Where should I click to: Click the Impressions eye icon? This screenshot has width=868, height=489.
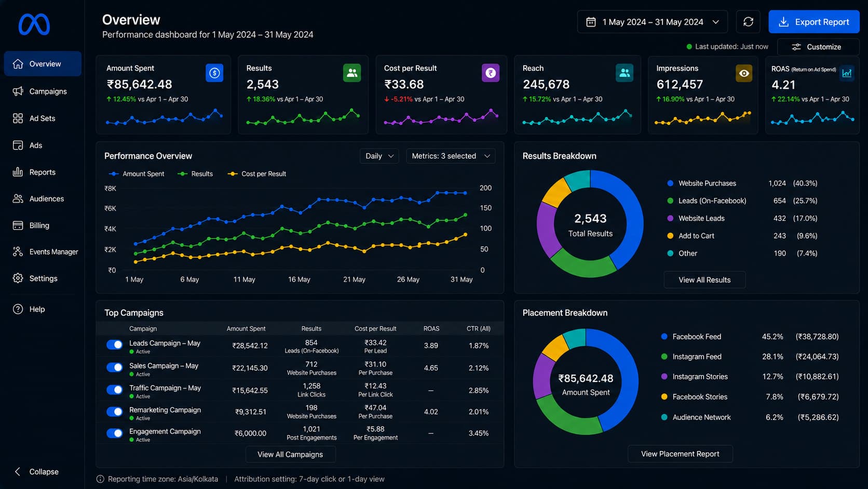(x=744, y=73)
